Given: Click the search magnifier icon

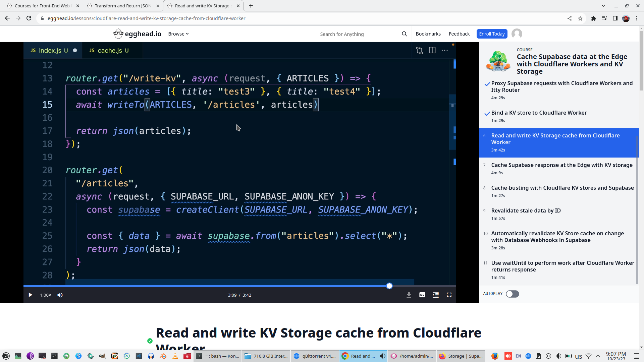Looking at the screenshot, I should (x=404, y=34).
